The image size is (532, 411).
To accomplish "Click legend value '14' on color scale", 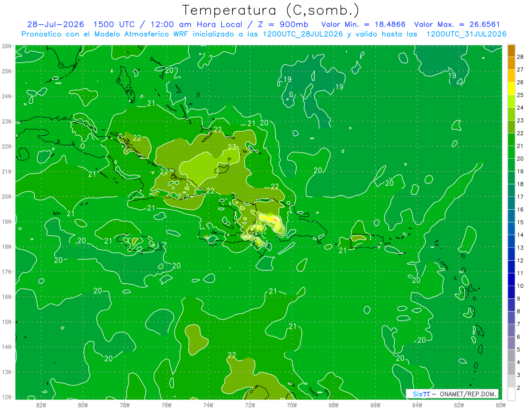I will point(520,235).
